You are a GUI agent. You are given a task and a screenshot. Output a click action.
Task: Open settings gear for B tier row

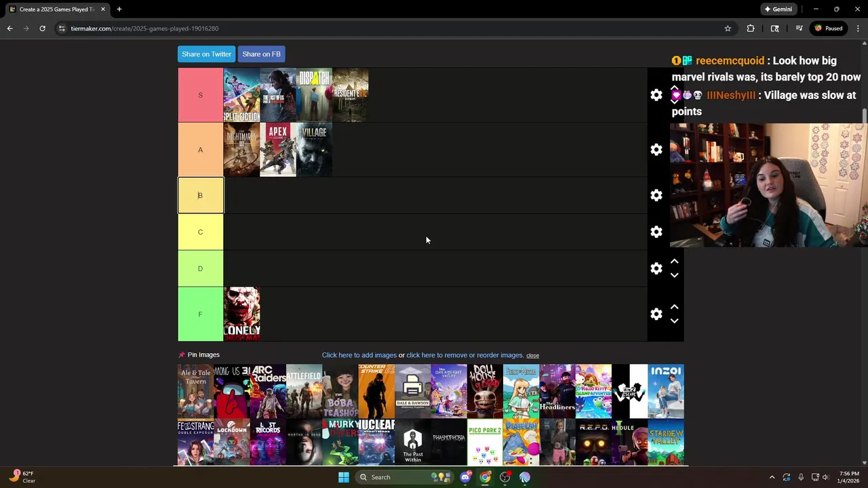(x=656, y=195)
